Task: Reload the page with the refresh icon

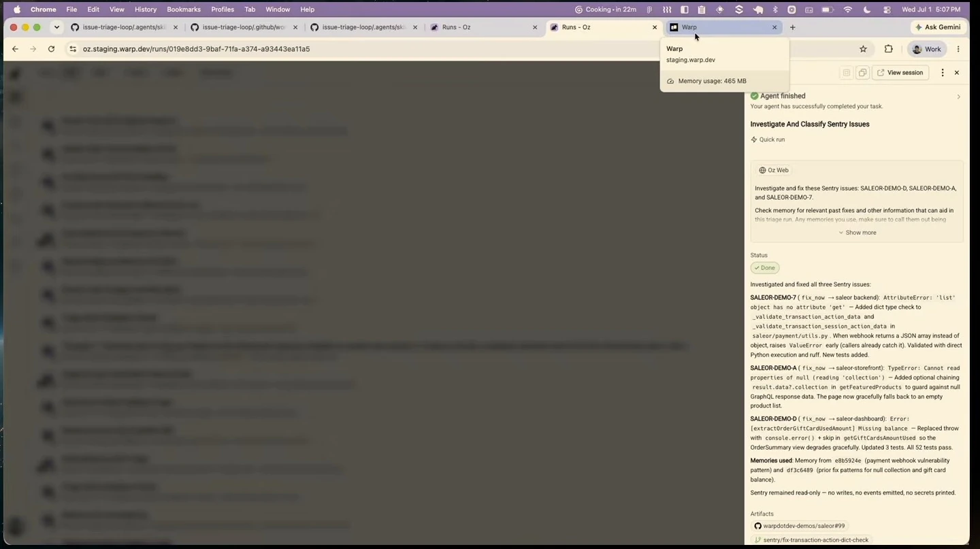Action: tap(51, 49)
